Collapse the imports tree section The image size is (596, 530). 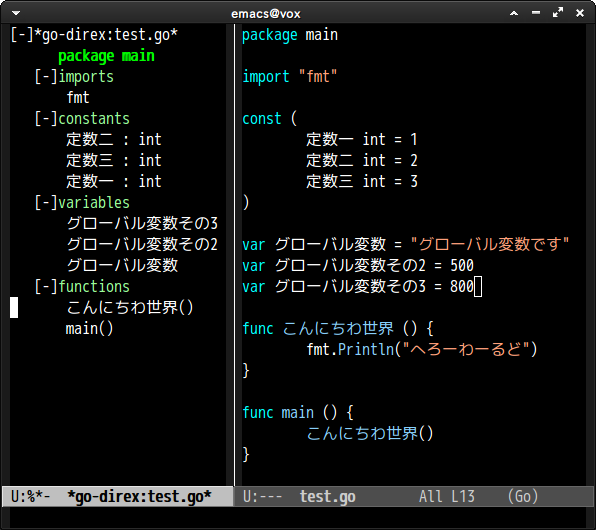coord(46,77)
